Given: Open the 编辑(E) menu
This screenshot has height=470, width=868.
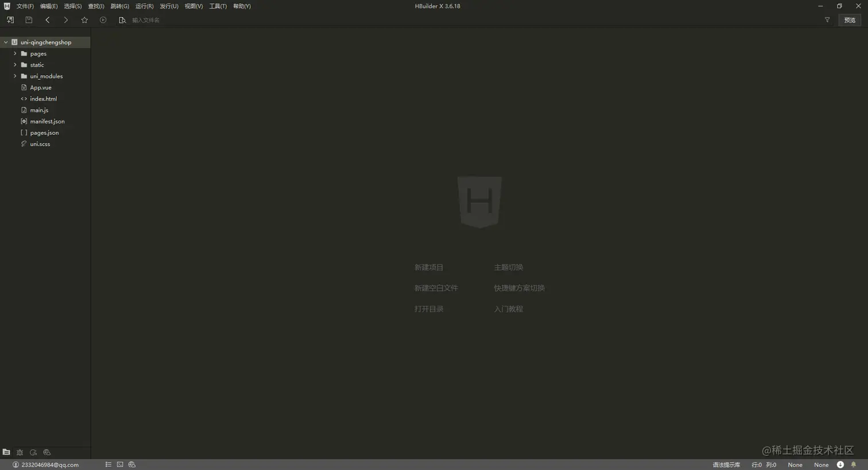Looking at the screenshot, I should click(x=49, y=6).
